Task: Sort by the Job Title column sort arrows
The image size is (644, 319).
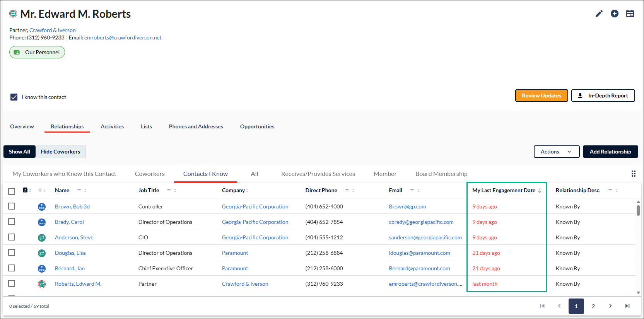Action: point(175,190)
